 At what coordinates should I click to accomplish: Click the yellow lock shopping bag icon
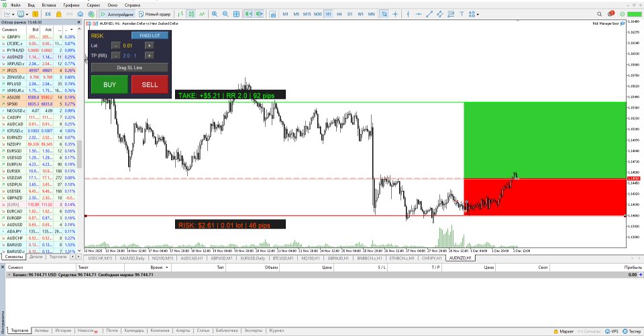click(59, 14)
